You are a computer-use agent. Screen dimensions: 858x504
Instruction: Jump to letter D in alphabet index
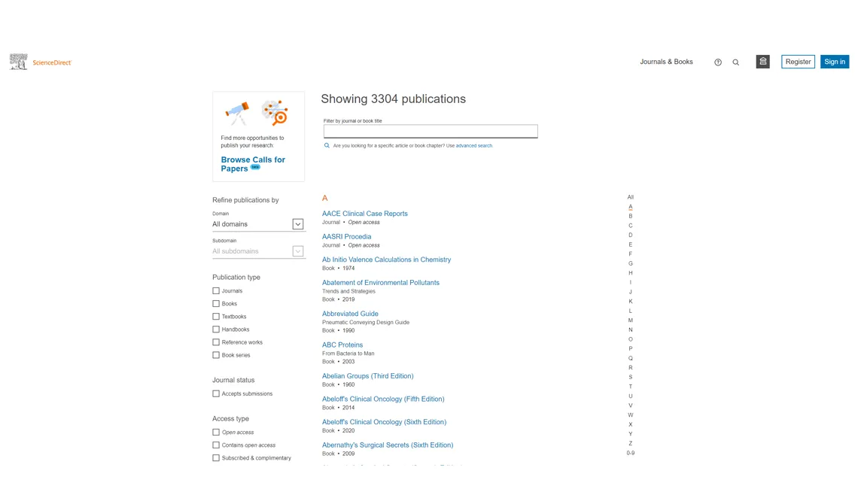[x=631, y=235]
